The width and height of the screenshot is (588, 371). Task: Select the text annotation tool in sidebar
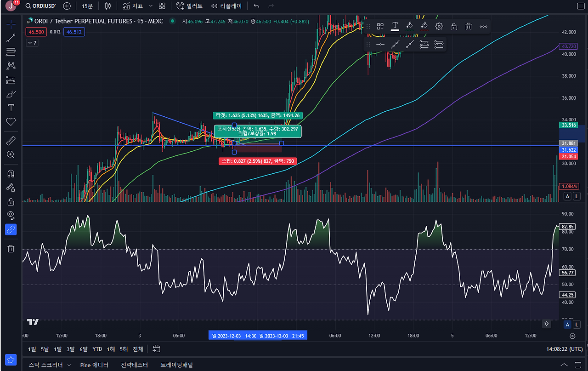[11, 108]
